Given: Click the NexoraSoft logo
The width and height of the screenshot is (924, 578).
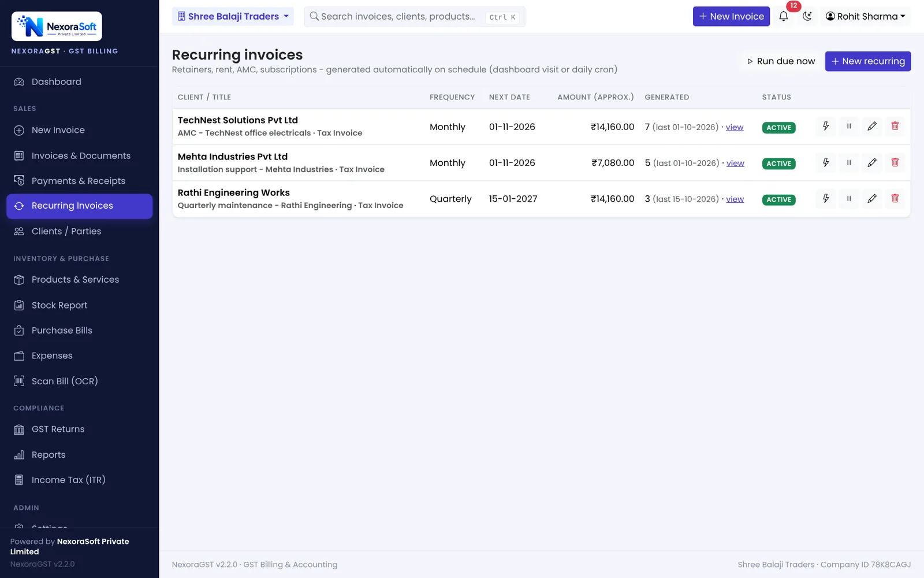Looking at the screenshot, I should (57, 27).
